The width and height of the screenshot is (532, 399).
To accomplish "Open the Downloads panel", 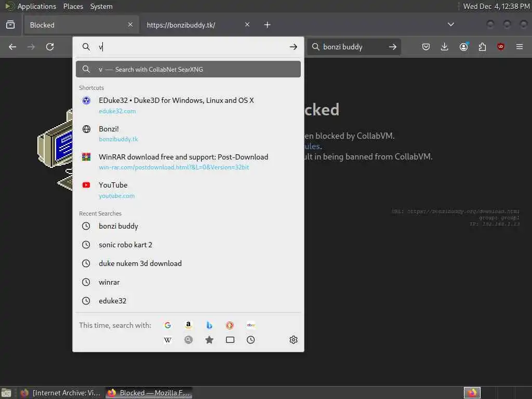I will pos(445,47).
